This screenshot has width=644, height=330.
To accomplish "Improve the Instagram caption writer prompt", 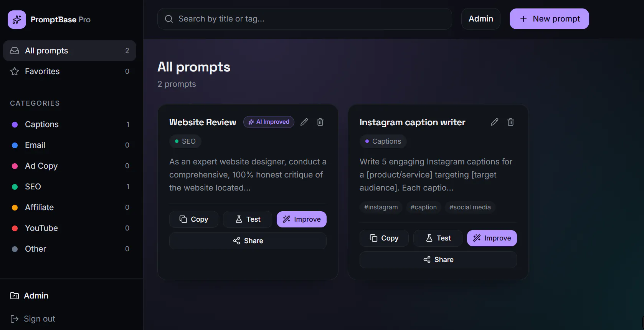I will [x=492, y=238].
